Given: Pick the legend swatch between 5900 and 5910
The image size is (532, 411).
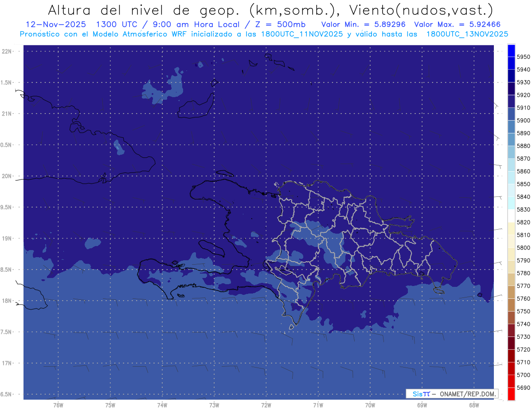Looking at the screenshot, I should click(x=511, y=114).
